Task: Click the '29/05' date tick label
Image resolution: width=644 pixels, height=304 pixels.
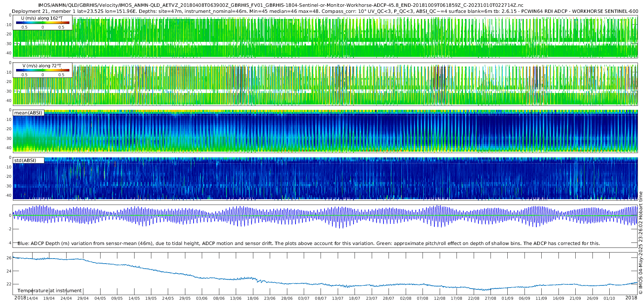Action: [185, 298]
